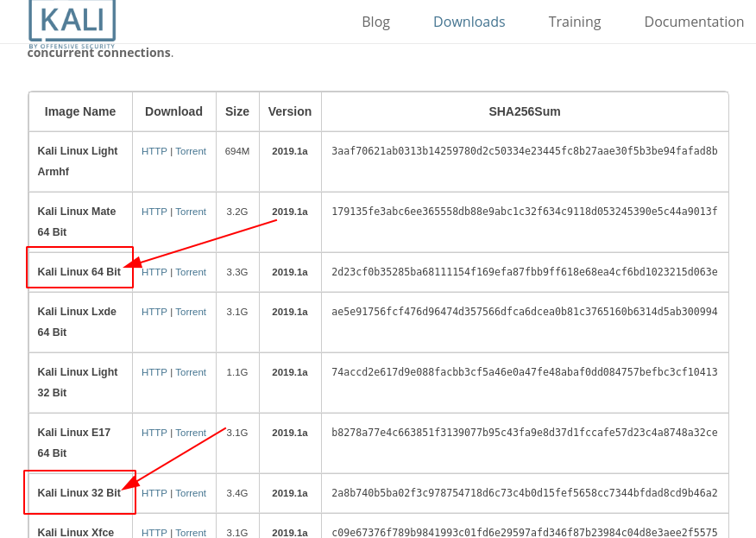Click HTTP link for Kali Linux Light 32 Bit
This screenshot has height=538, width=756.
pyautogui.click(x=154, y=372)
